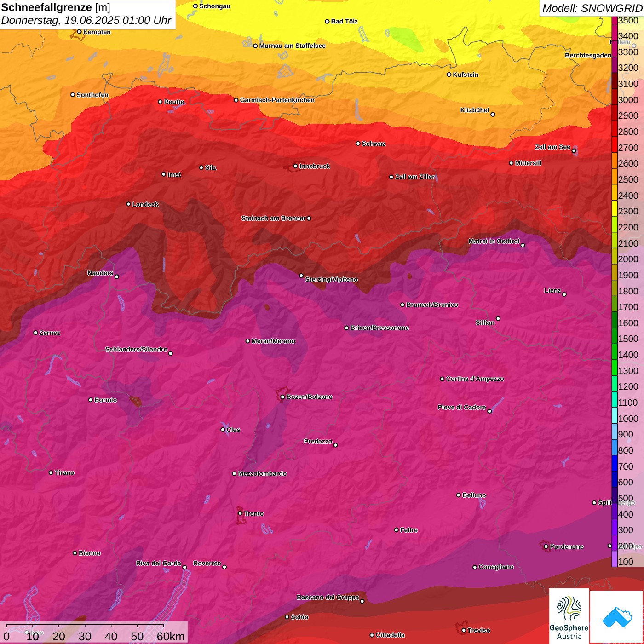The image size is (644, 644).
Task: Click the Meran/Merano label
Action: [273, 341]
